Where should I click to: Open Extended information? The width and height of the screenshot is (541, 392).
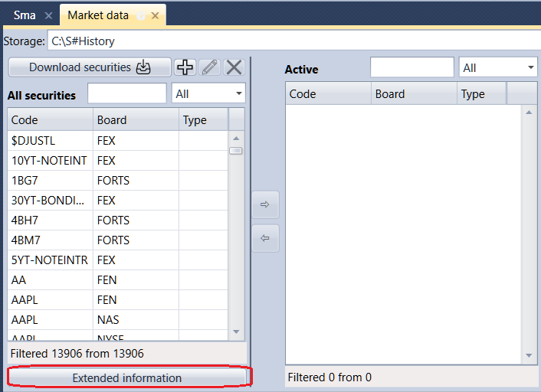(127, 378)
